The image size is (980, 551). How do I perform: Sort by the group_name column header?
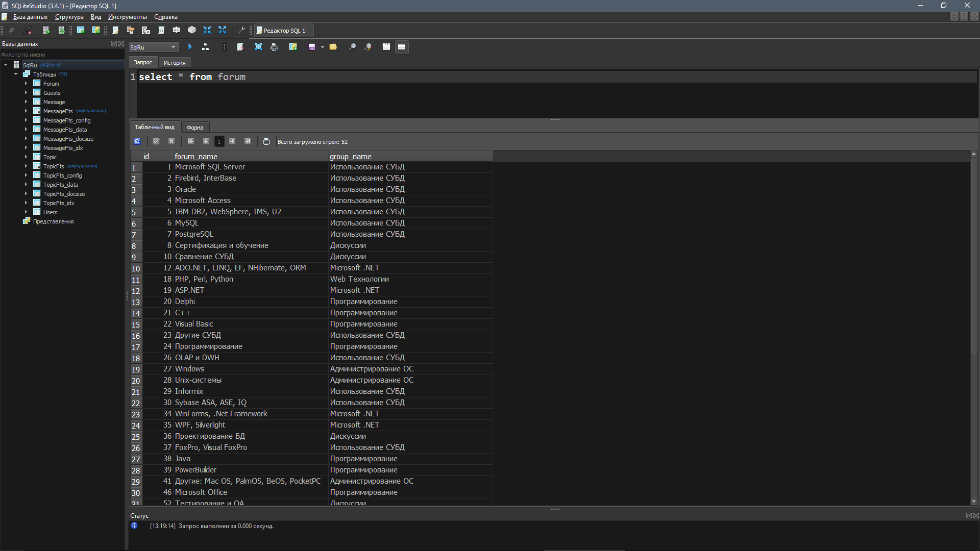click(x=410, y=156)
